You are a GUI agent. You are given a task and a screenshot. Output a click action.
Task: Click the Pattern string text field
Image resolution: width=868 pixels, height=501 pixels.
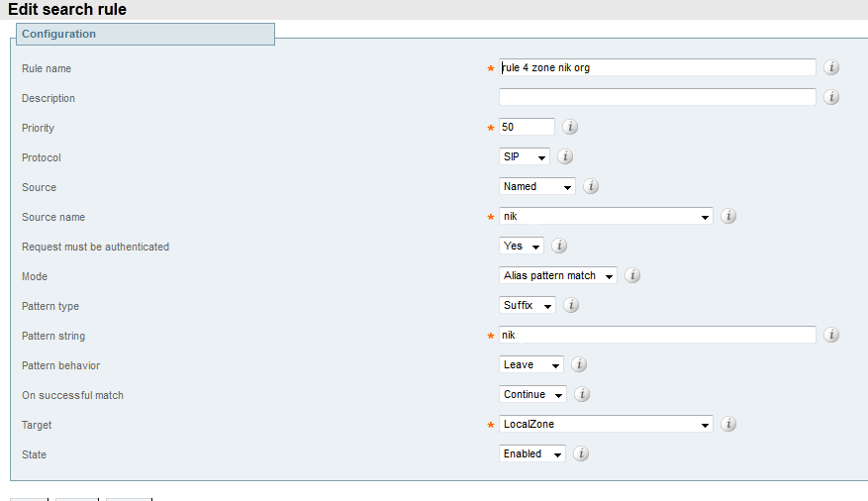[657, 335]
